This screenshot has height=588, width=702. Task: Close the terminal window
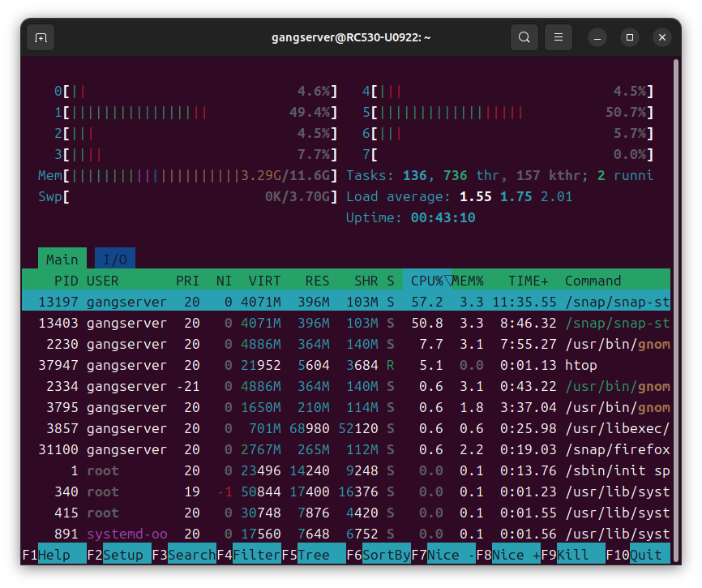[x=662, y=37]
